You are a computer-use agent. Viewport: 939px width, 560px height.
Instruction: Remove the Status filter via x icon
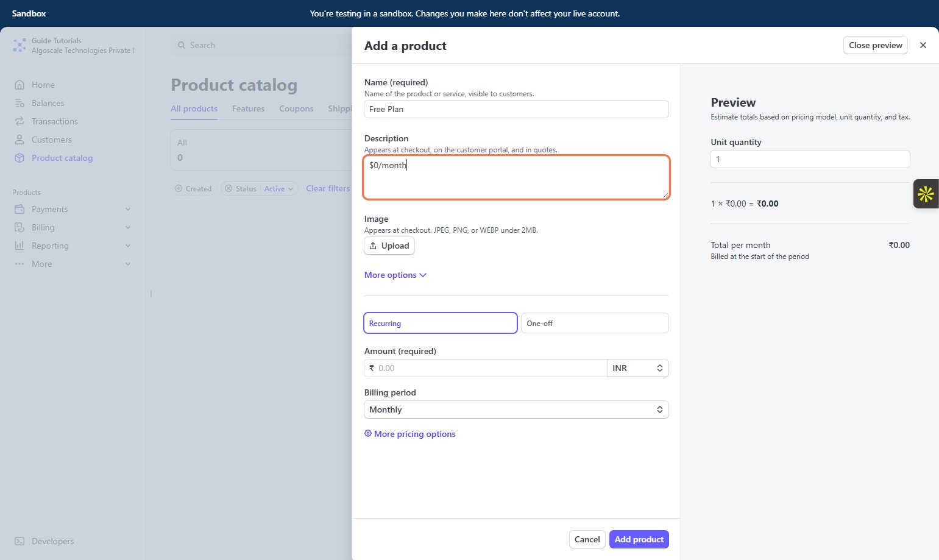click(229, 188)
